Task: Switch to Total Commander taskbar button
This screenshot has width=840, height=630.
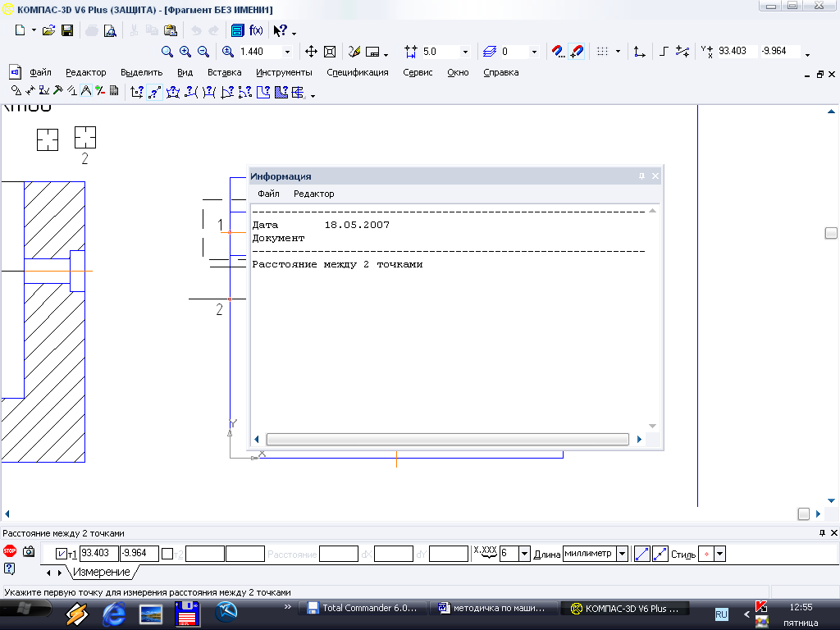Action: pyautogui.click(x=363, y=608)
